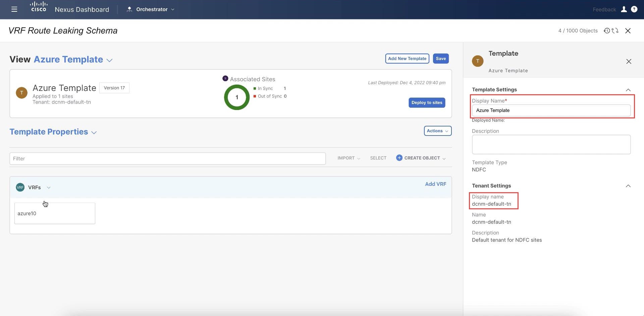Click the Azure Template T avatar icon
The width and height of the screenshot is (644, 316).
[22, 93]
